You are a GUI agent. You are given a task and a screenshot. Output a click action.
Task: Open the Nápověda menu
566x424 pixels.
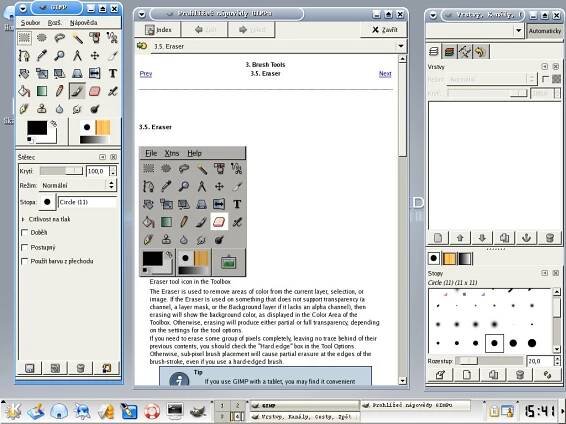(x=83, y=22)
